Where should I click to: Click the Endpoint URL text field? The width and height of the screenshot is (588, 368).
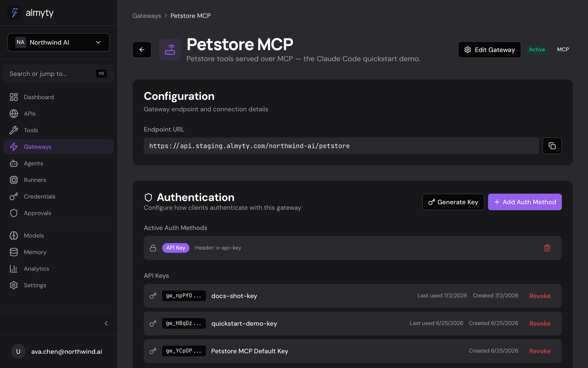pos(341,146)
